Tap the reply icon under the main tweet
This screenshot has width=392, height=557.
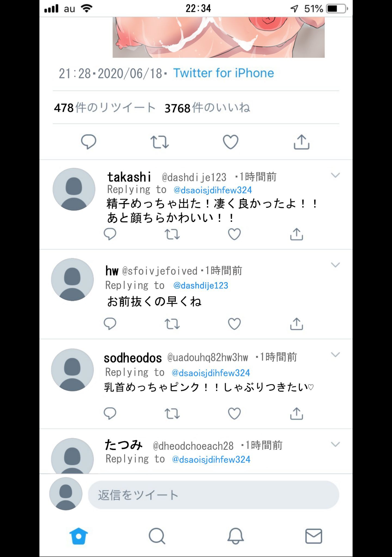[x=88, y=142]
